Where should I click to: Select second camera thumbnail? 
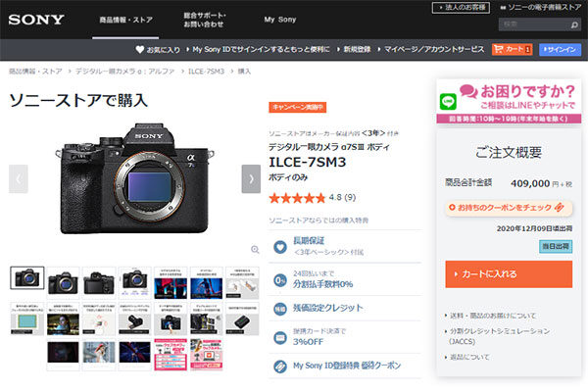point(63,283)
